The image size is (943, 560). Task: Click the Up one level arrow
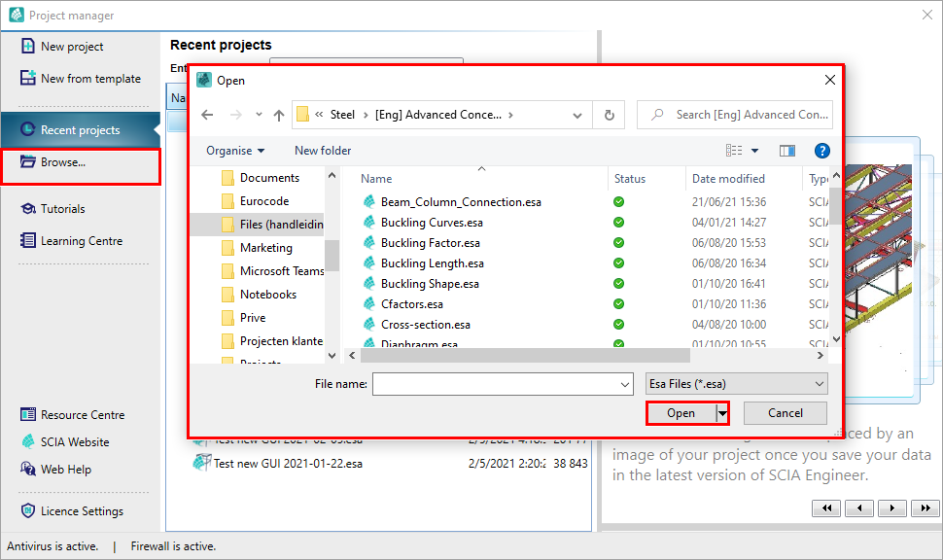point(279,115)
